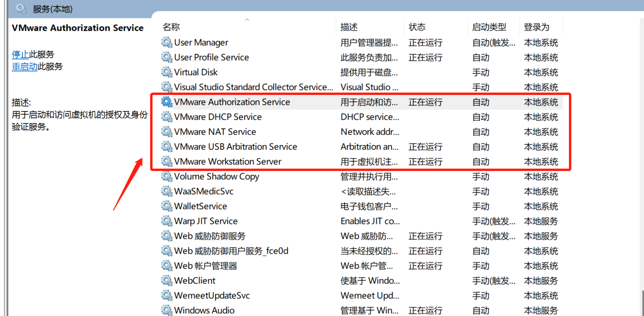
Task: Click the Windows Audio service gear icon
Action: (167, 310)
